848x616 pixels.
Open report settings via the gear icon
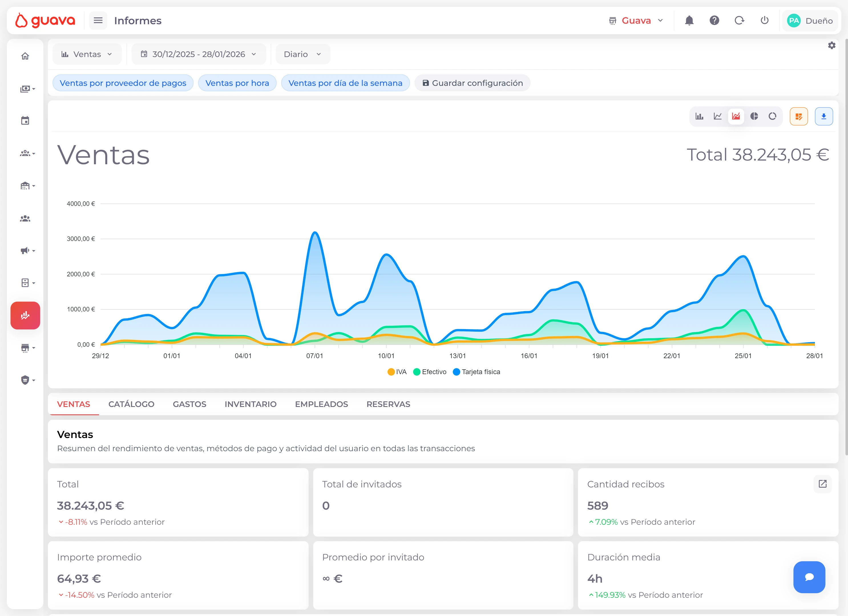pyautogui.click(x=831, y=45)
